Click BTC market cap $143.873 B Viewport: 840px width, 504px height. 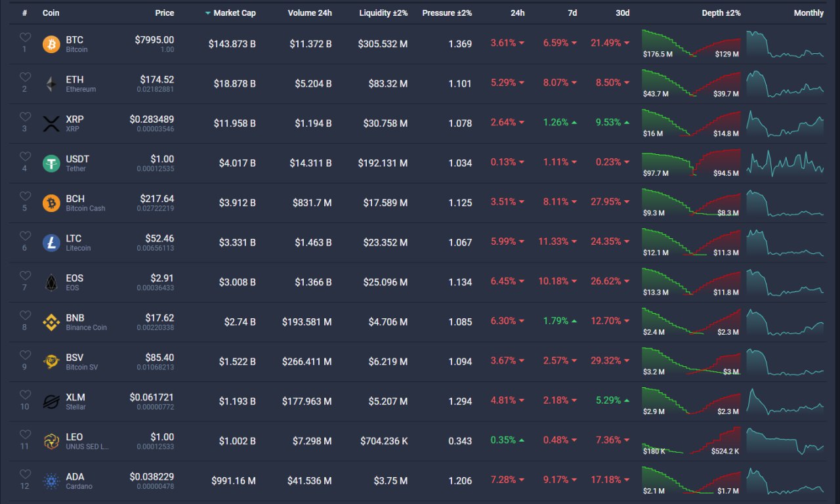pyautogui.click(x=232, y=44)
